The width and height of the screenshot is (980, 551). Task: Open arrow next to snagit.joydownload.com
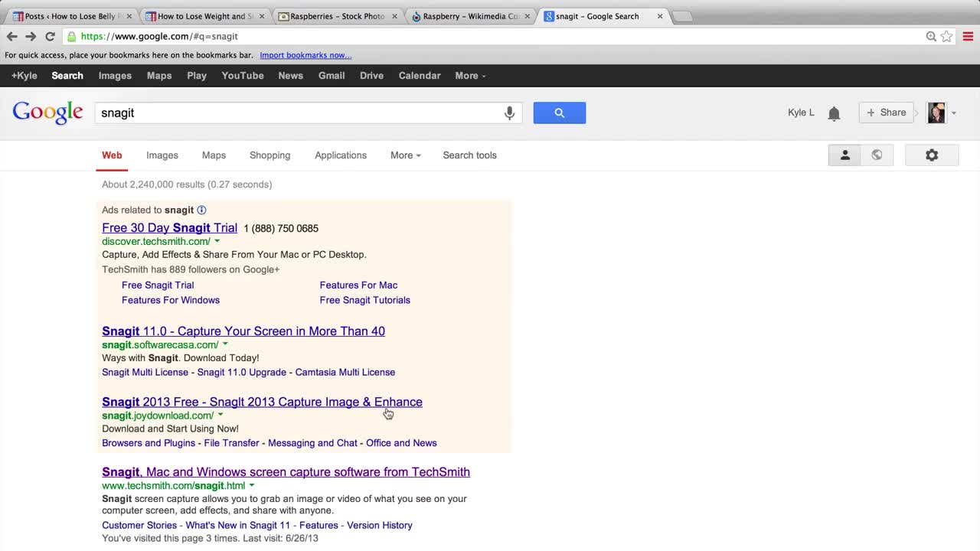tap(220, 416)
